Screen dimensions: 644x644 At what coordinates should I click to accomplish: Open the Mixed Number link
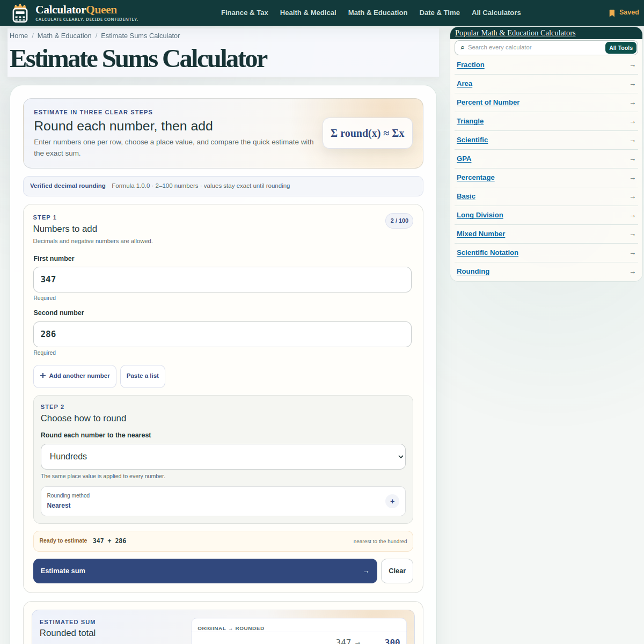481,234
